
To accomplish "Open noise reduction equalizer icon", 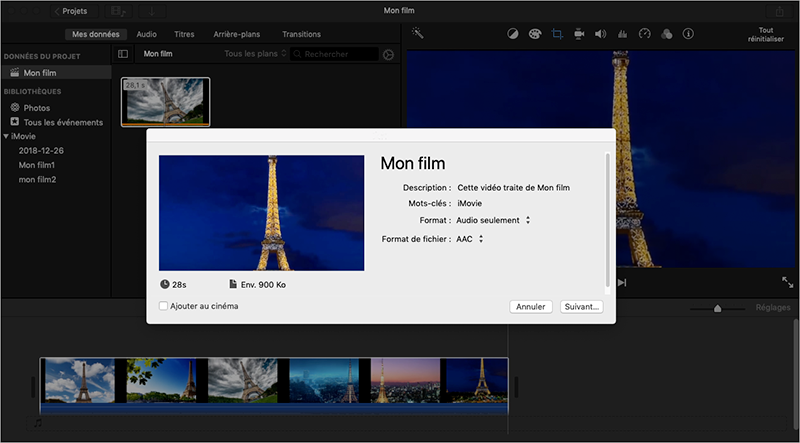I will [622, 34].
